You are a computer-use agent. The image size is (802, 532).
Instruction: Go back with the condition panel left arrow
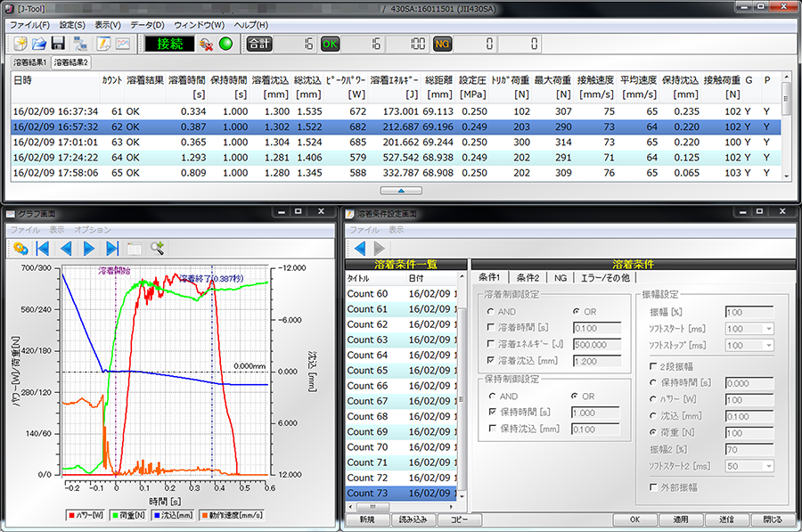(360, 249)
